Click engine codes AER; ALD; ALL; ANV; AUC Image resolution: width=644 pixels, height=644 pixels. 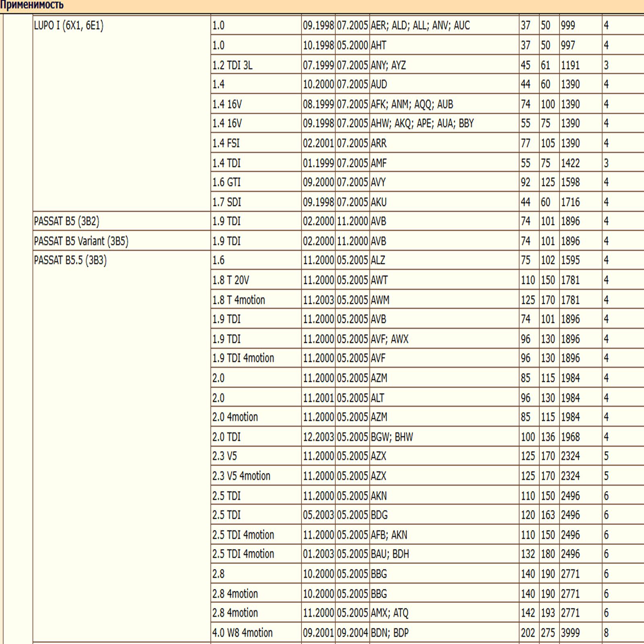click(420, 25)
